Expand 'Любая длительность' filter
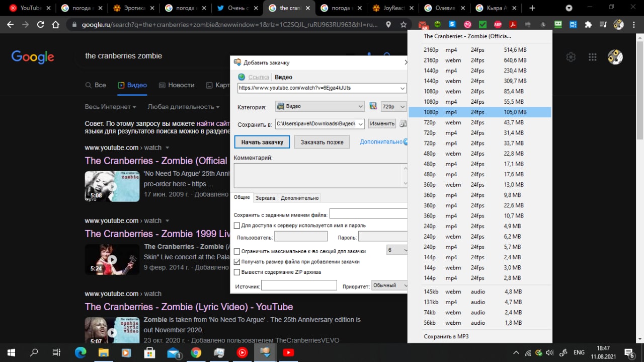The image size is (644, 362). tap(183, 107)
